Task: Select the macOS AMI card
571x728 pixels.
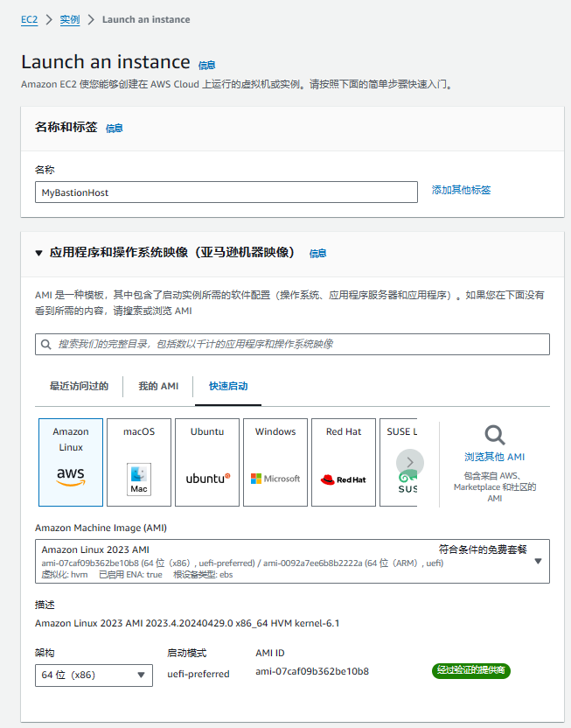Action: 139,462
